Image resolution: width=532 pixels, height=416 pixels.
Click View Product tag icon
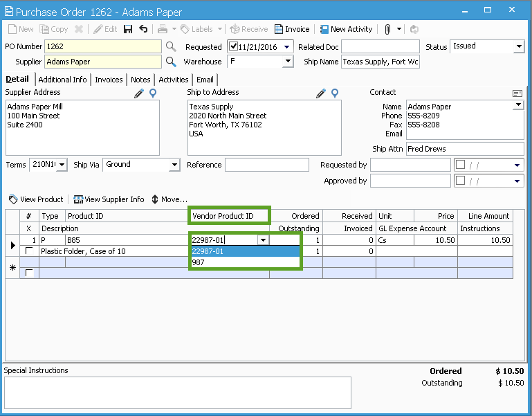pyautogui.click(x=13, y=199)
